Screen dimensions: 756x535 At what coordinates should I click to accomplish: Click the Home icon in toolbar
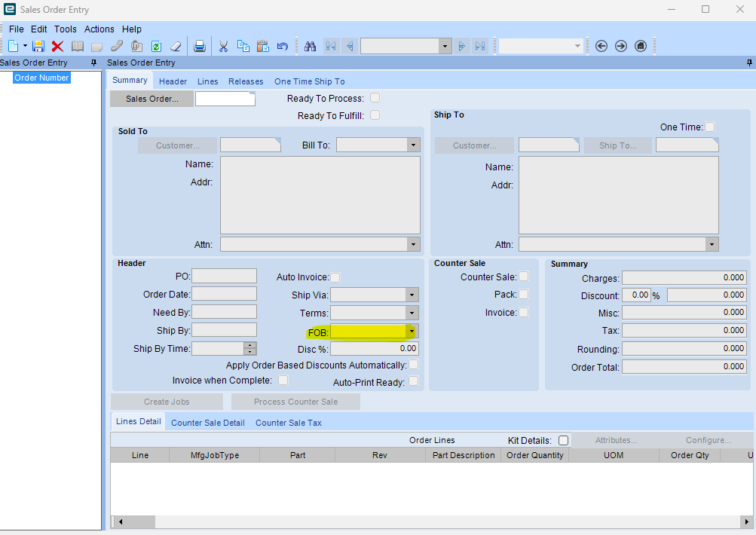click(641, 46)
